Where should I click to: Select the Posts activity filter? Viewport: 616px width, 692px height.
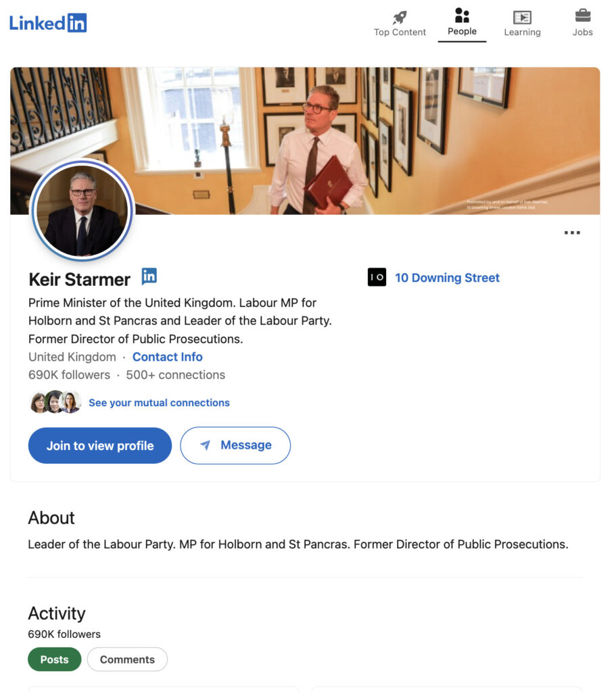54,660
